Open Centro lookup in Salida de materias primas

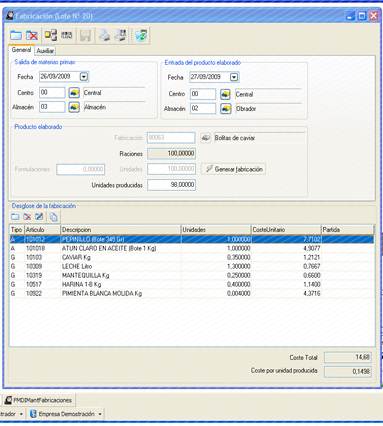74,93
